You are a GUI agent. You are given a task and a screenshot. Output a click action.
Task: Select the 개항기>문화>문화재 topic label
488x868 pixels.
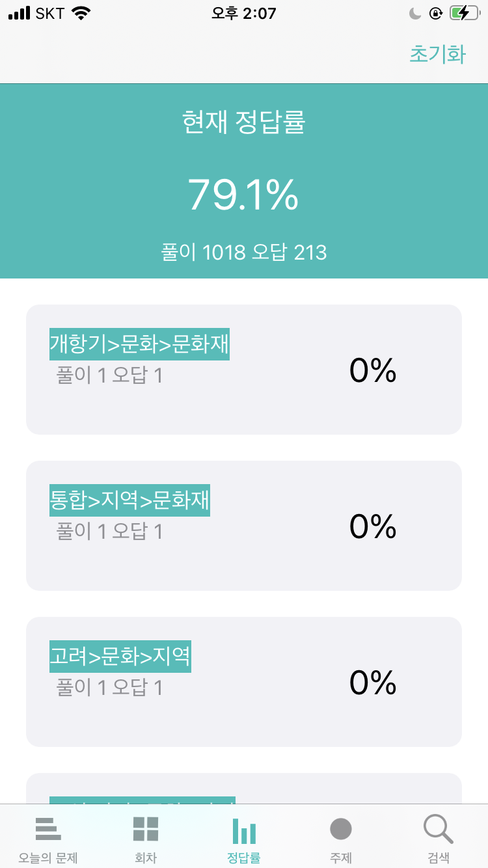(139, 344)
